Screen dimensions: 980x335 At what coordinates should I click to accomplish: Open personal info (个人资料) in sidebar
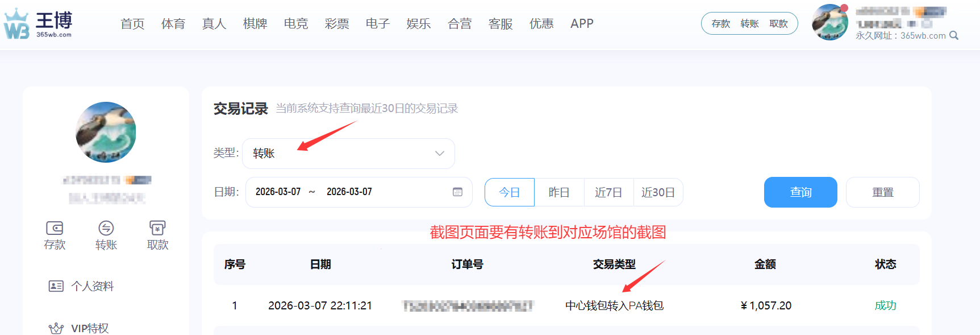[82, 286]
